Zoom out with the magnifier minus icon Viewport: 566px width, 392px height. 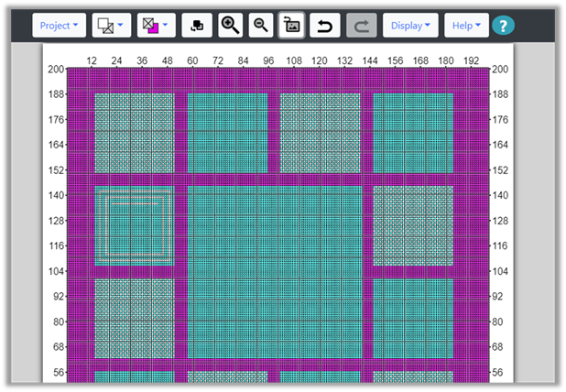tap(260, 26)
